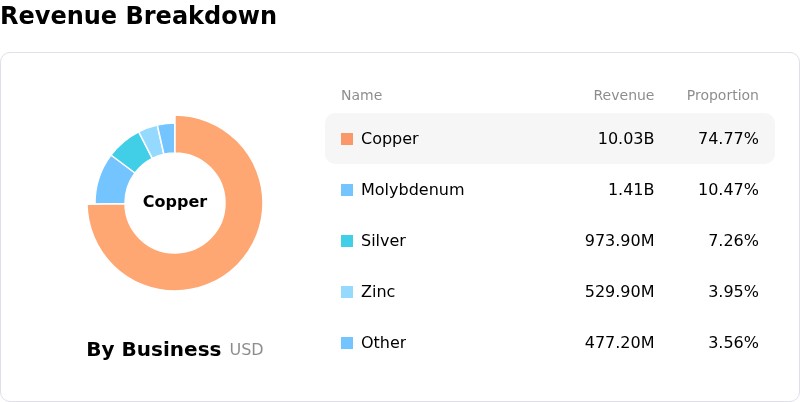Image resolution: width=800 pixels, height=402 pixels.
Task: Click the 10.03B Copper revenue value
Action: pos(626,139)
